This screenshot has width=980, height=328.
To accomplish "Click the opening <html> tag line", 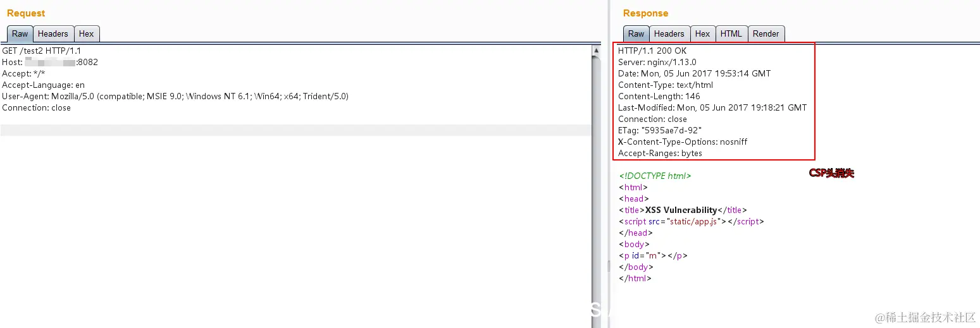I will coord(633,187).
